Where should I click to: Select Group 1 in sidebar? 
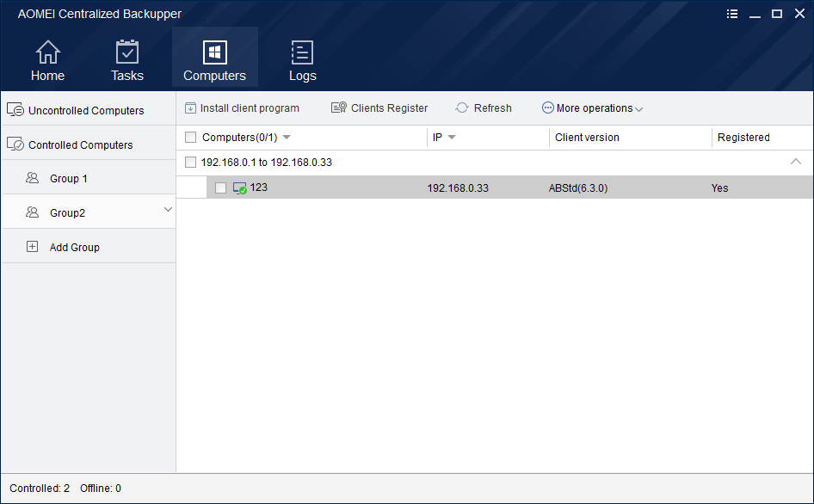[89, 179]
